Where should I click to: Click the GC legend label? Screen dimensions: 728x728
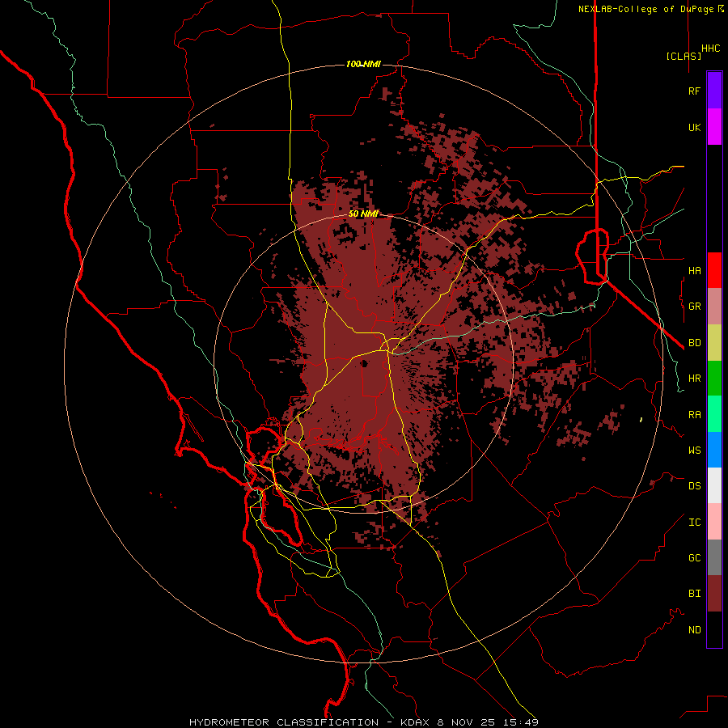tap(694, 557)
